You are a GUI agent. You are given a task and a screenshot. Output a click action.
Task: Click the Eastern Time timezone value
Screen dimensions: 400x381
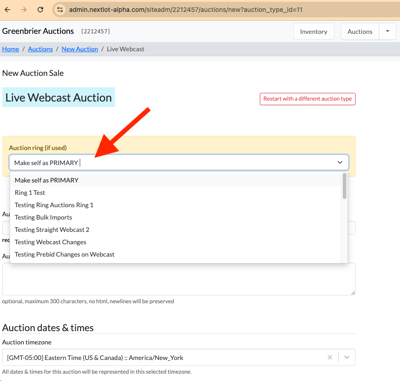tap(95, 358)
